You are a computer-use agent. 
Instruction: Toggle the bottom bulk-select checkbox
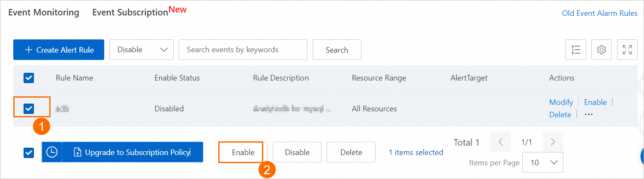point(29,152)
